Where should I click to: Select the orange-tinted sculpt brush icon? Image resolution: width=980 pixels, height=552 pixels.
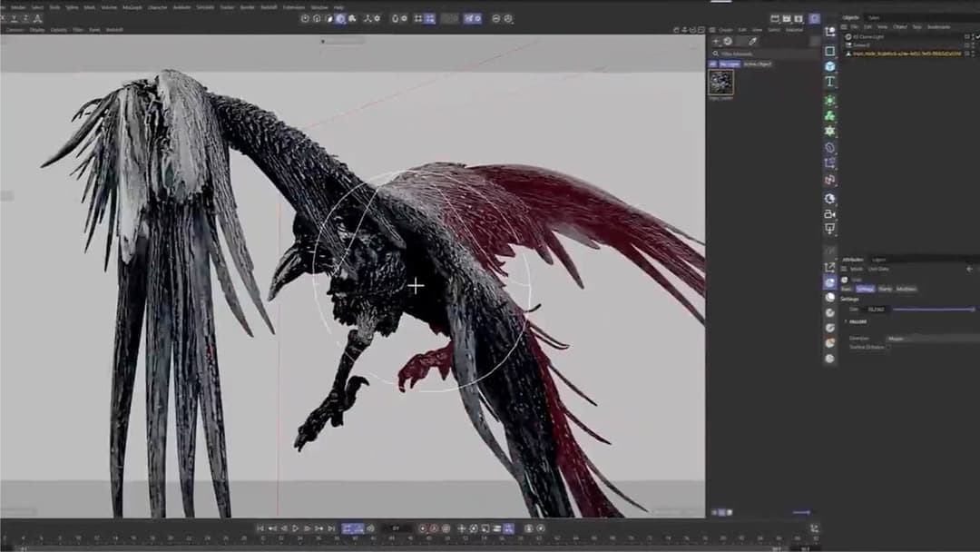(830, 343)
